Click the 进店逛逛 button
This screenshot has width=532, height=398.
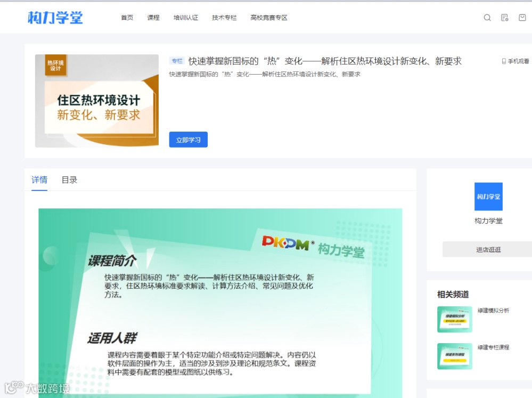[488, 249]
